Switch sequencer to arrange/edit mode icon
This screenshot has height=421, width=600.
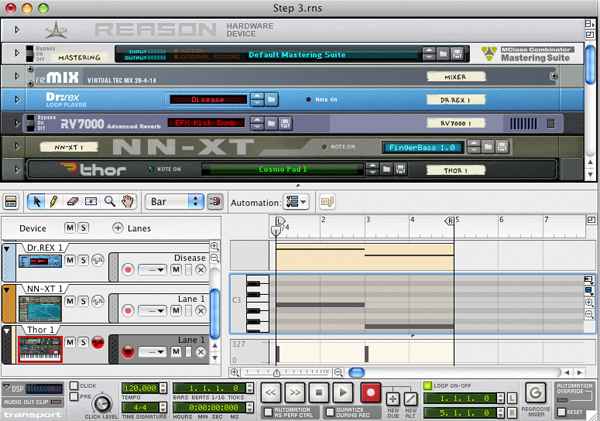pyautogui.click(x=11, y=201)
